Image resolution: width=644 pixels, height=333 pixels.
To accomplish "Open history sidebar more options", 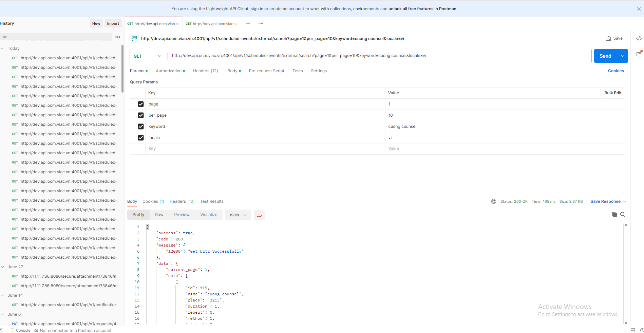I will 118,37.
